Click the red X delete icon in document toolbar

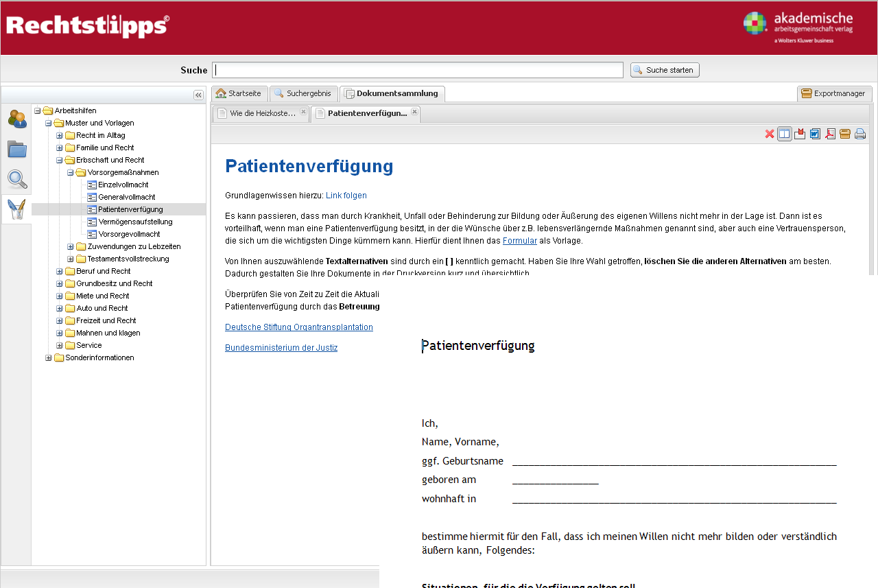[x=770, y=134]
